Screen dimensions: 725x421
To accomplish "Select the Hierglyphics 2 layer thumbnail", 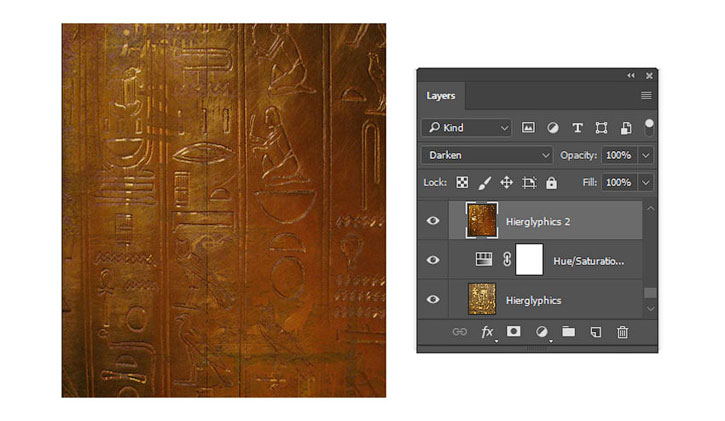I will click(482, 220).
